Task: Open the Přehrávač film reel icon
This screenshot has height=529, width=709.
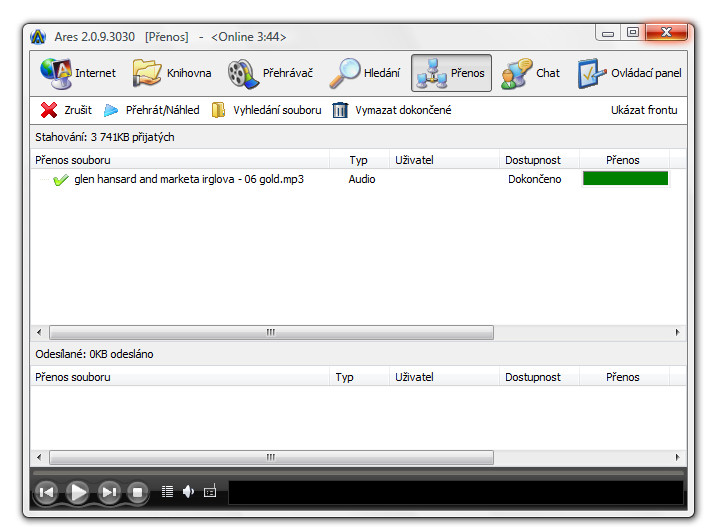Action: (x=243, y=74)
